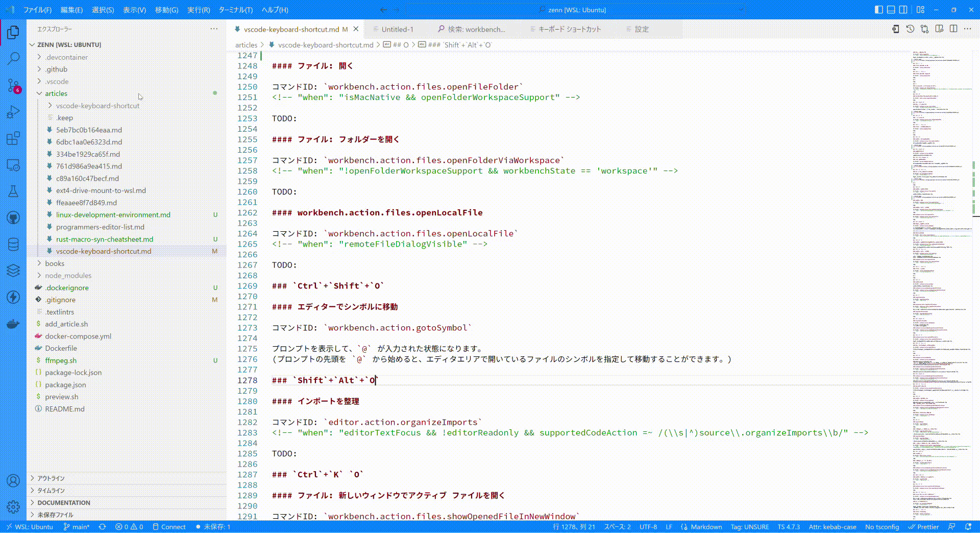Open the Manage gear menu
Screen dimensions: 980x533
(13, 506)
